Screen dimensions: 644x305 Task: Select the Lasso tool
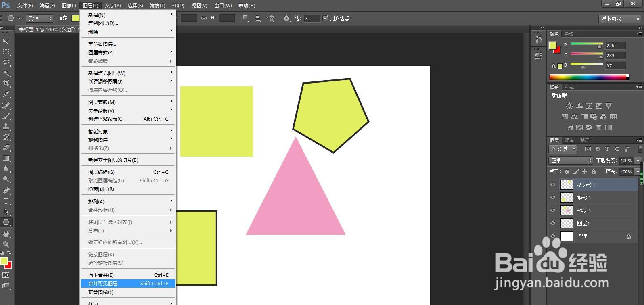(x=6, y=63)
